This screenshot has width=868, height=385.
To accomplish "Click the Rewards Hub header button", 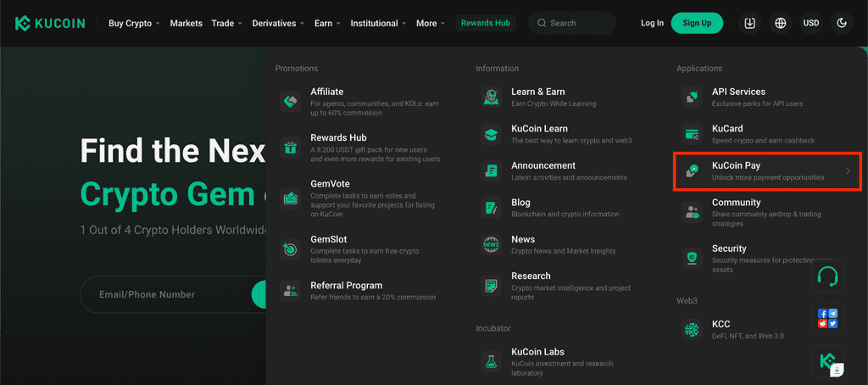I will (x=486, y=23).
